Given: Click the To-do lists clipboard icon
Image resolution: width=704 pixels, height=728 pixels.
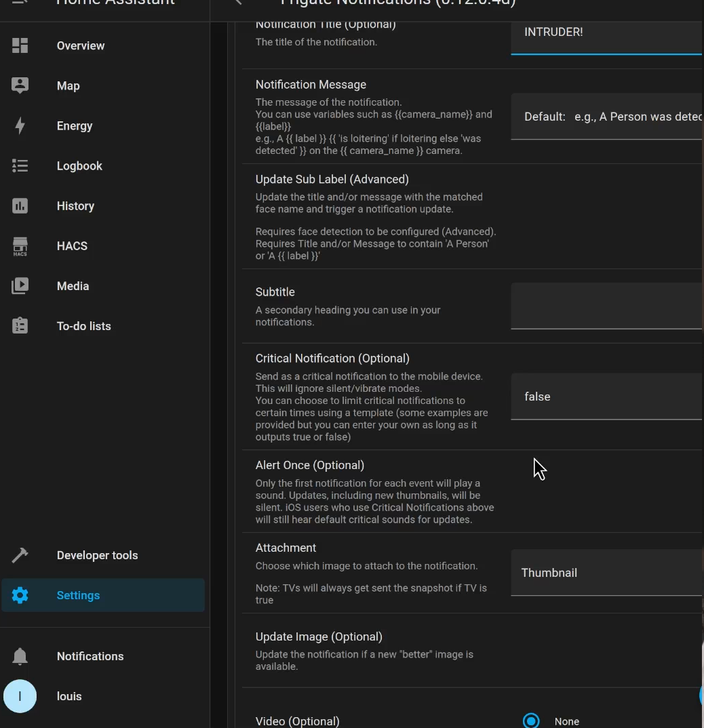Looking at the screenshot, I should coord(20,326).
